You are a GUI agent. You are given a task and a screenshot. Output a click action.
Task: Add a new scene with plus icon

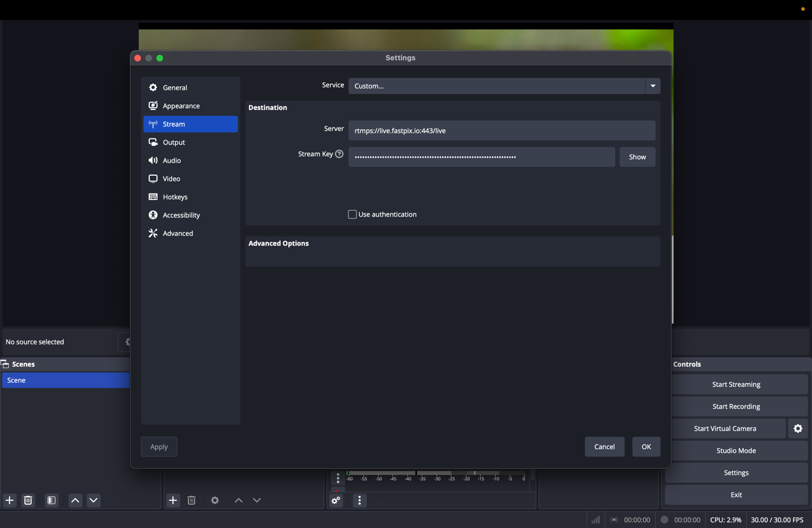pyautogui.click(x=10, y=500)
